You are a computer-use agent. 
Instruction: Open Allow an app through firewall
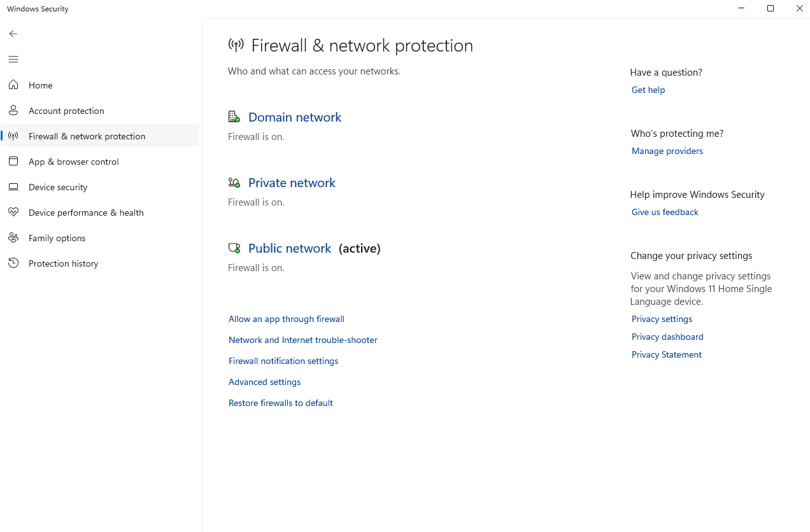(286, 319)
